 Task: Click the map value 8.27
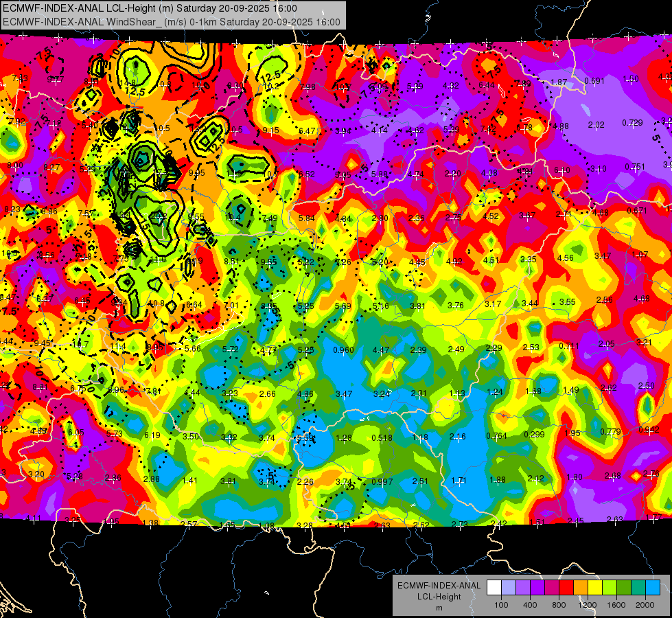tap(52, 168)
